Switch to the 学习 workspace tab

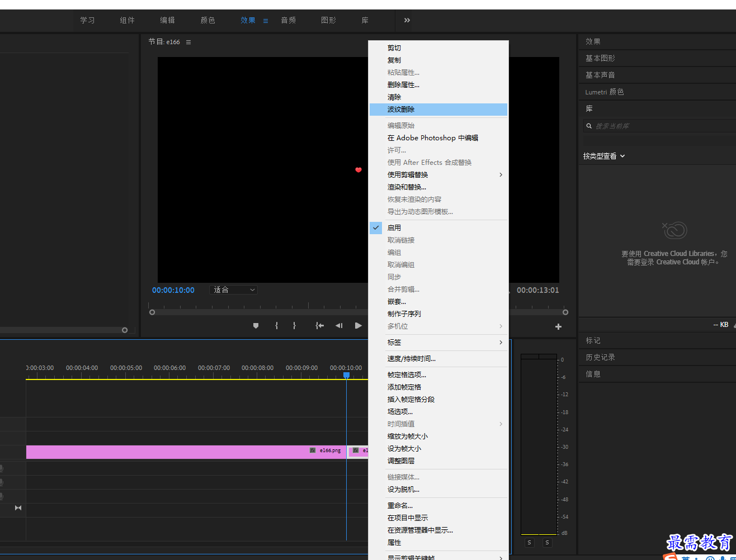pos(87,20)
